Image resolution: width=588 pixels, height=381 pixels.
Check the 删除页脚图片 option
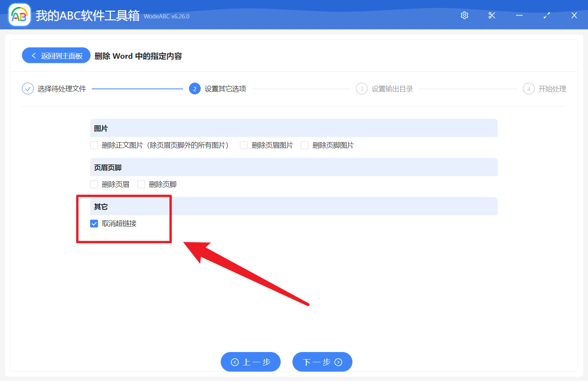[305, 145]
